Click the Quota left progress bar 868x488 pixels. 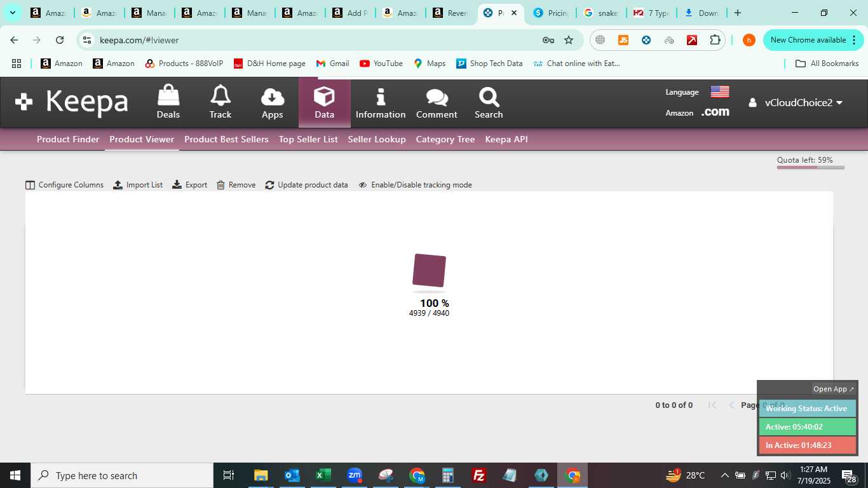pyautogui.click(x=811, y=168)
